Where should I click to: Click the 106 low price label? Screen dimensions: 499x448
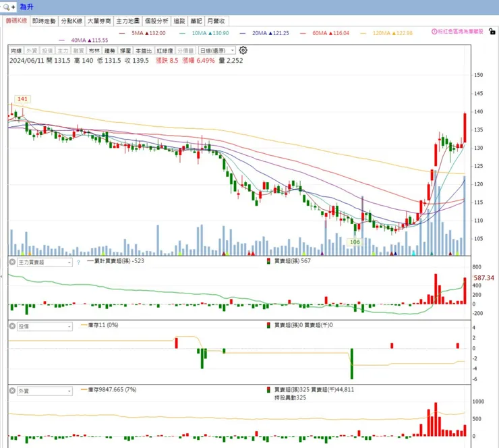tap(355, 242)
